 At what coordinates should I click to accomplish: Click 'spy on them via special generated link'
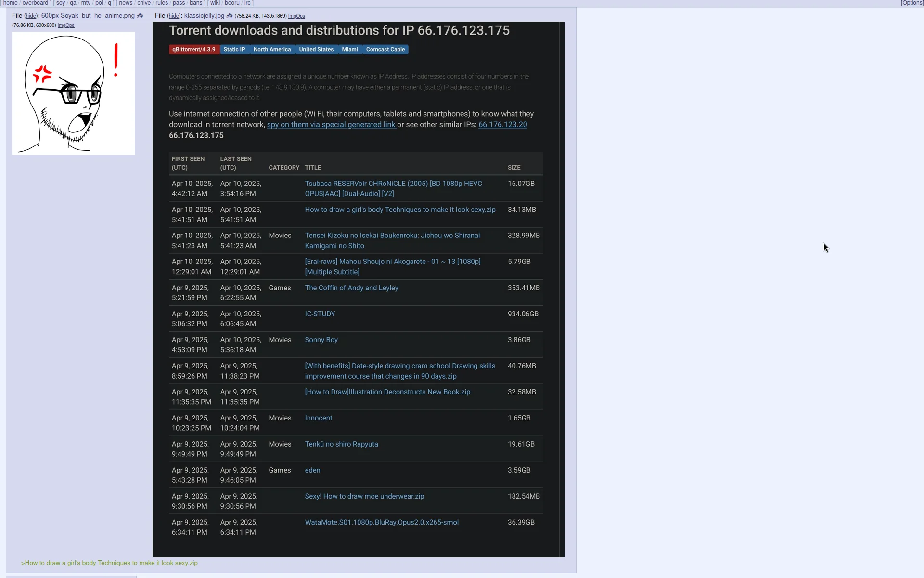pyautogui.click(x=332, y=125)
